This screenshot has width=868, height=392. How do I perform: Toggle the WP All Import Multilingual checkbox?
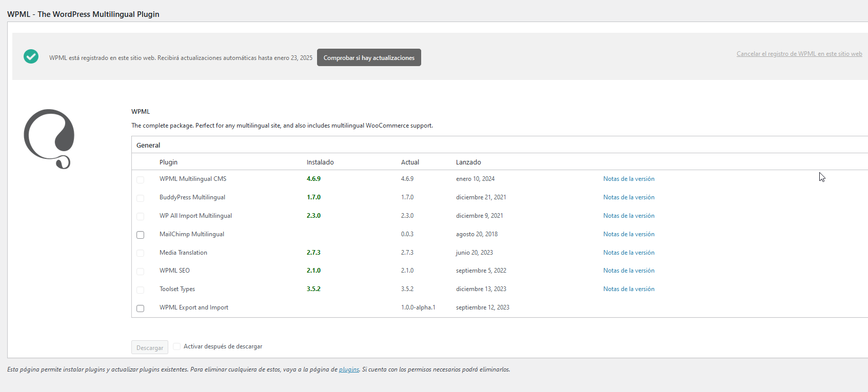click(x=140, y=216)
